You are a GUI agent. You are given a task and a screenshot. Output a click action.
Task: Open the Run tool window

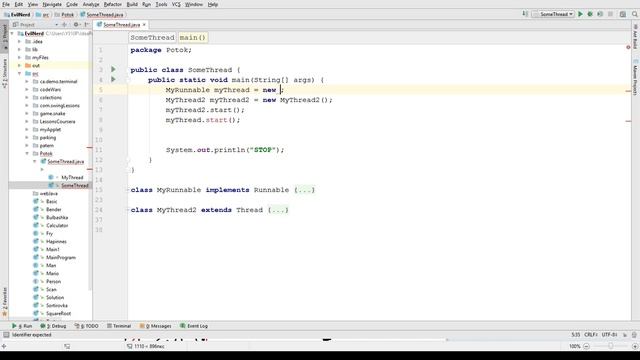pyautogui.click(x=22, y=326)
